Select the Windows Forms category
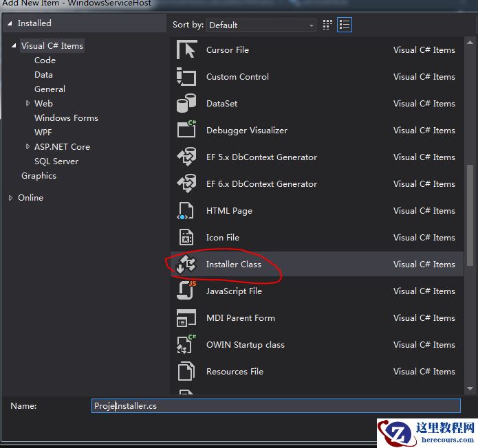478x448 pixels. [x=66, y=118]
